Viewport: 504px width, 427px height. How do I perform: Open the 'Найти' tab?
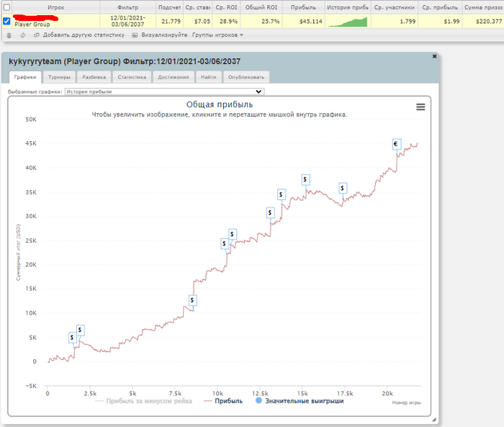pos(209,77)
